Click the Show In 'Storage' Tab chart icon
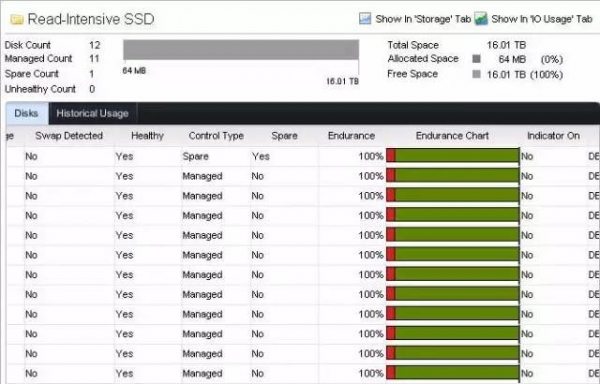The width and height of the screenshot is (600, 384). click(x=365, y=19)
